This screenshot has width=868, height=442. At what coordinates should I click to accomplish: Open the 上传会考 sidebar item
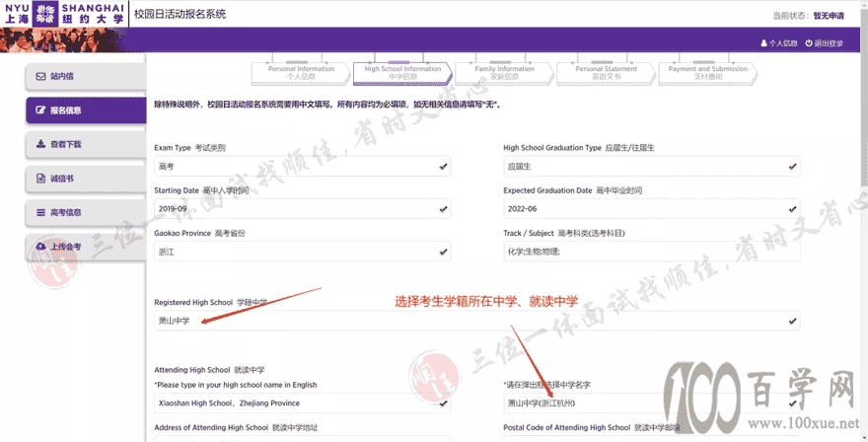point(86,246)
